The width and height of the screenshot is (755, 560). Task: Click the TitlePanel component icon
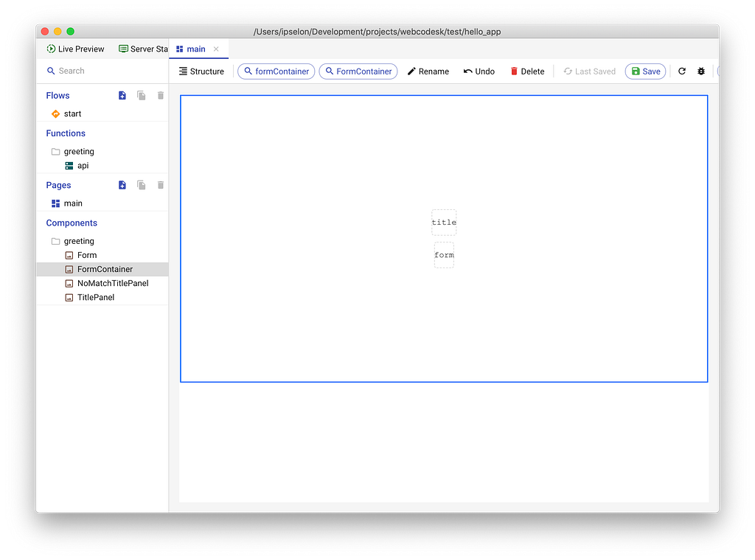point(69,298)
